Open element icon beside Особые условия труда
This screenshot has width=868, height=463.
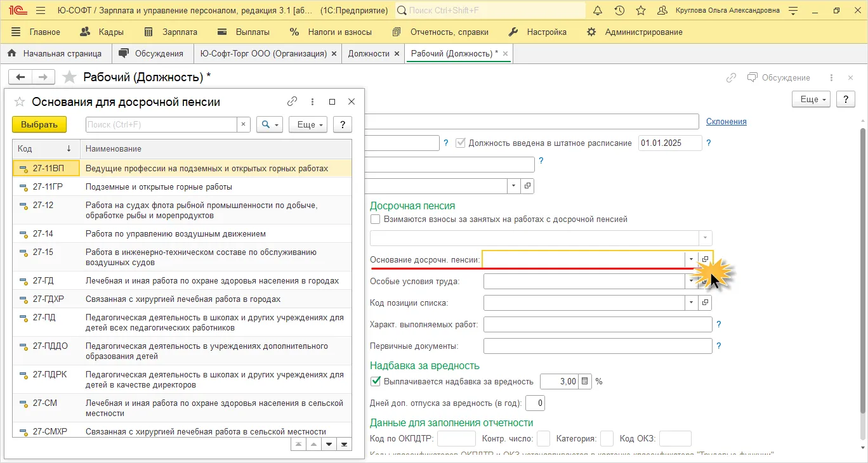(705, 281)
